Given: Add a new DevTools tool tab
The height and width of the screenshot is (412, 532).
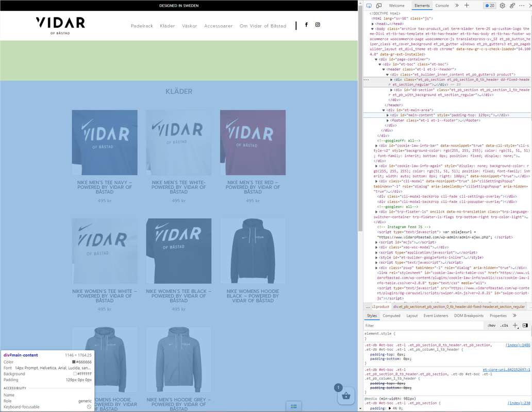Looking at the screenshot, I should (467, 6).
